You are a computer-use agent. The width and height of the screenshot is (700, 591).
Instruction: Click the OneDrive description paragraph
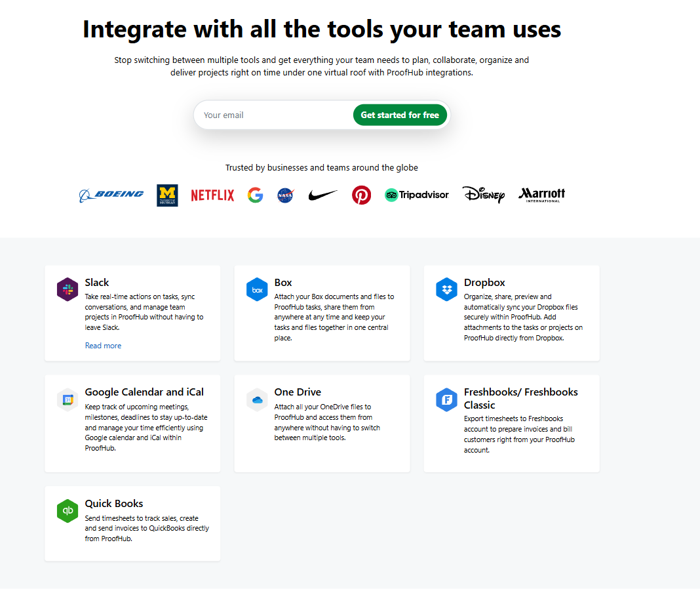tap(327, 422)
